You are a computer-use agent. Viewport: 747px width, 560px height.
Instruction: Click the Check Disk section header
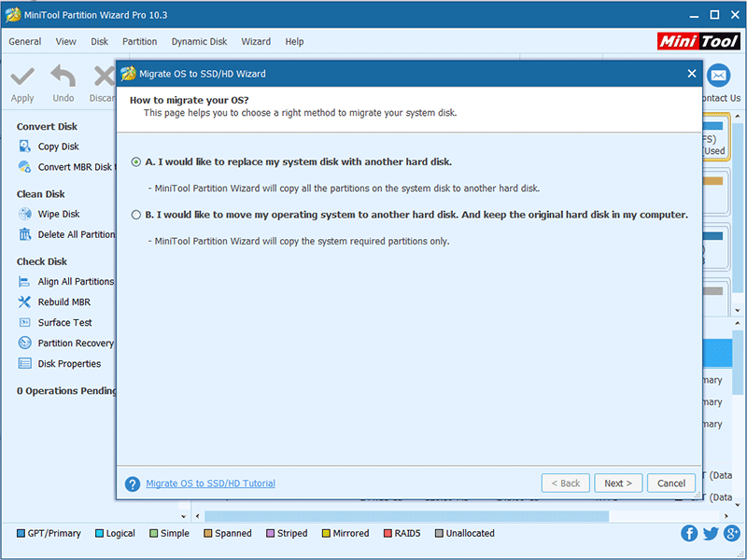pyautogui.click(x=42, y=261)
